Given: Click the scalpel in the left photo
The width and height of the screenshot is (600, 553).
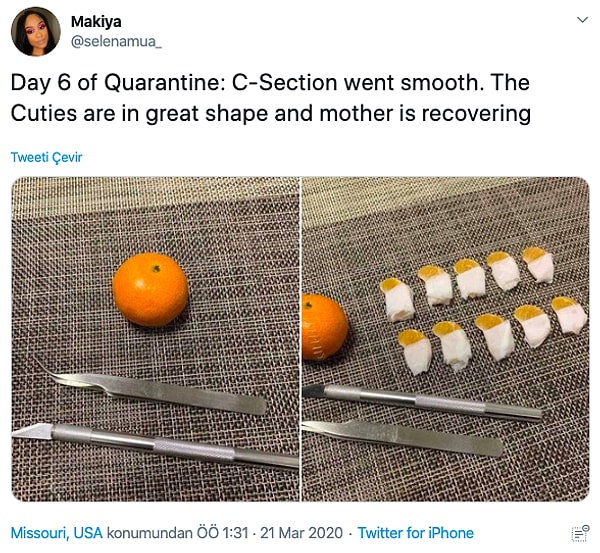Looking at the screenshot, I should tap(150, 443).
